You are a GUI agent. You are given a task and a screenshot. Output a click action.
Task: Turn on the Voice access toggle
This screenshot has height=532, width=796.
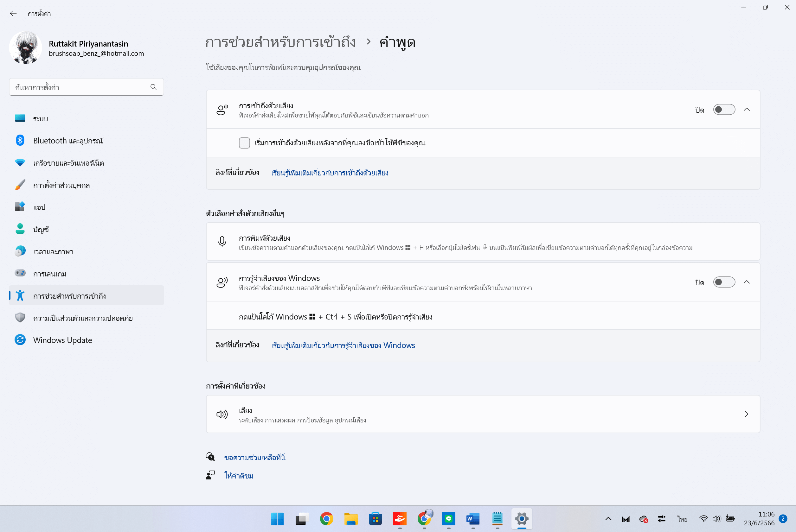click(724, 110)
